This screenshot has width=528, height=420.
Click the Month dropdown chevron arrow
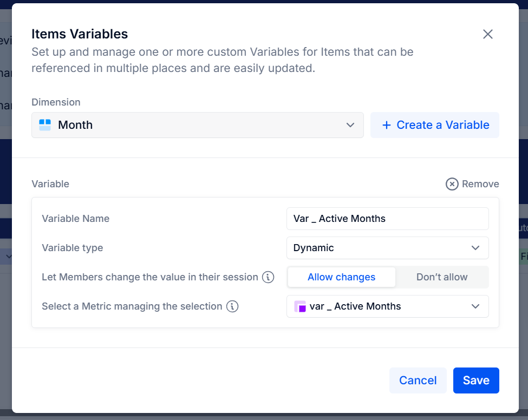point(350,125)
